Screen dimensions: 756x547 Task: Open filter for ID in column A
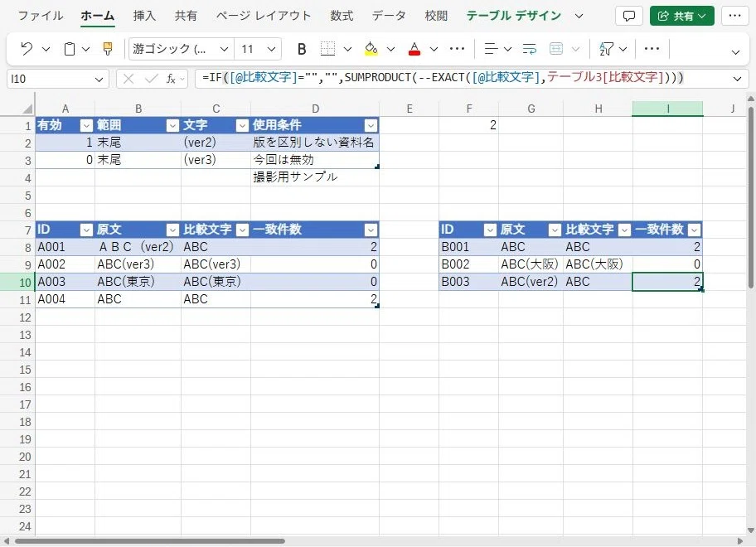86,230
